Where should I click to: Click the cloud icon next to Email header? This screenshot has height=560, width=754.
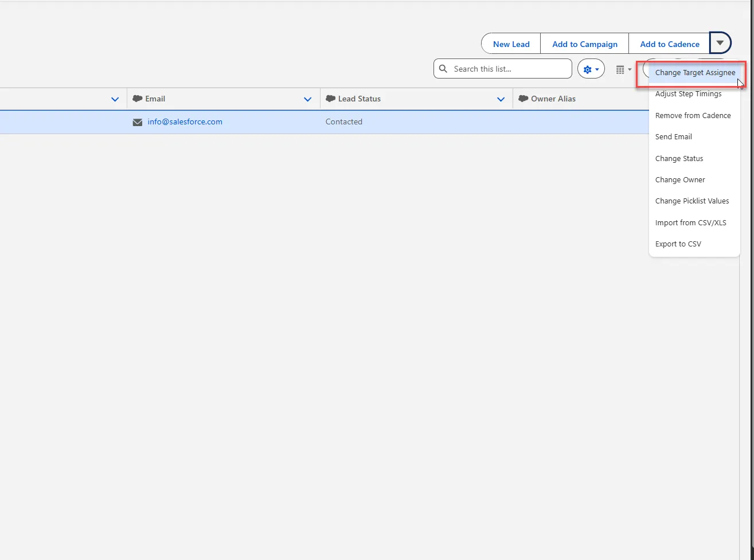[x=137, y=99]
